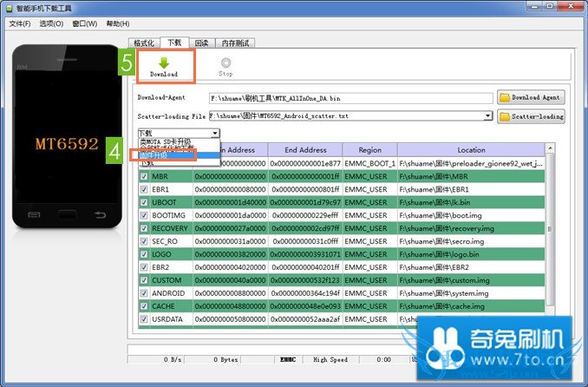This screenshot has width=588, height=387.
Task: Toggle the EBR1 partition checkbox
Action: [144, 189]
